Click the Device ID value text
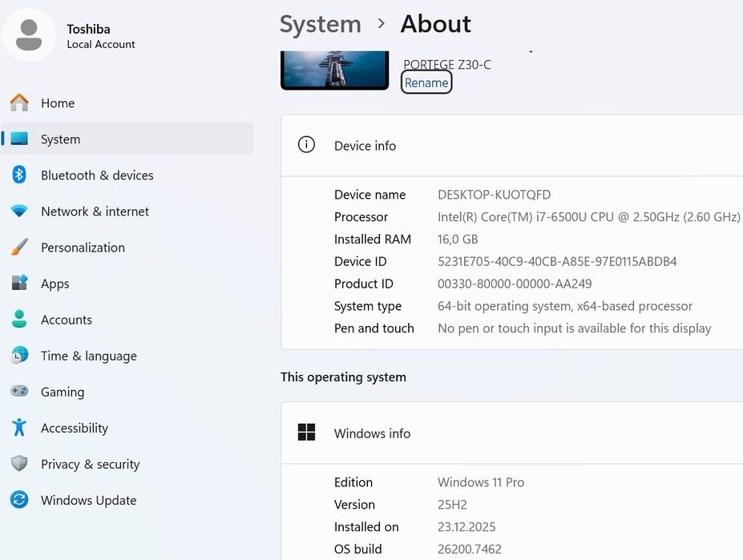This screenshot has width=743, height=560. tap(557, 261)
